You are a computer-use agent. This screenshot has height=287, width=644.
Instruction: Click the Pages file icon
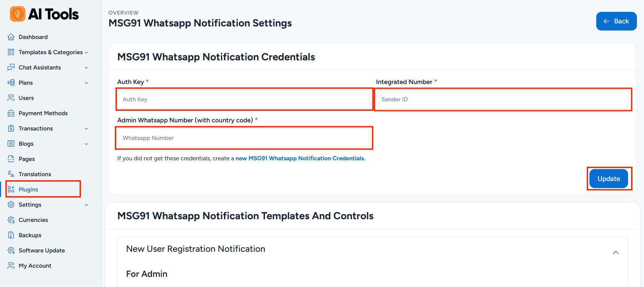pyautogui.click(x=11, y=159)
